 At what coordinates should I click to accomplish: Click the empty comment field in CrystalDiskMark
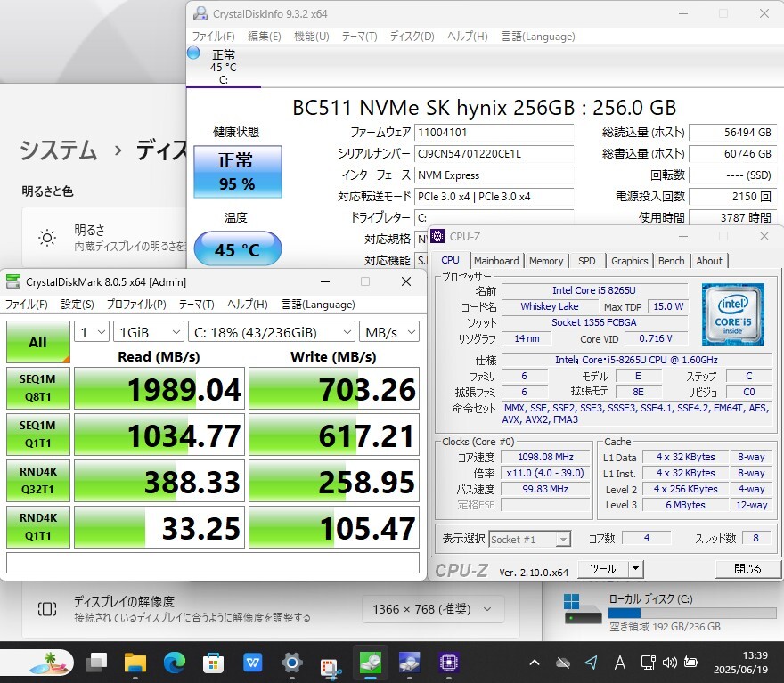[213, 563]
